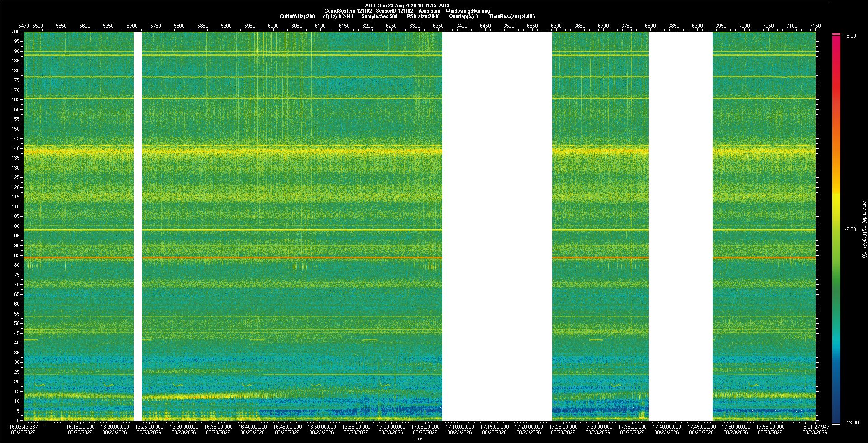Select the '50' frequency axis tick label
The image size is (868, 443).
(17, 323)
